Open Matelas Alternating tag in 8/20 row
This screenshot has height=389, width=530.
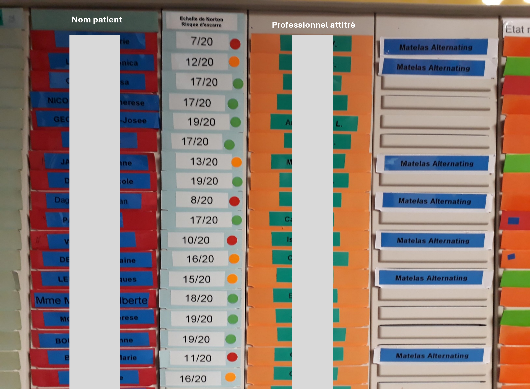[x=435, y=201]
